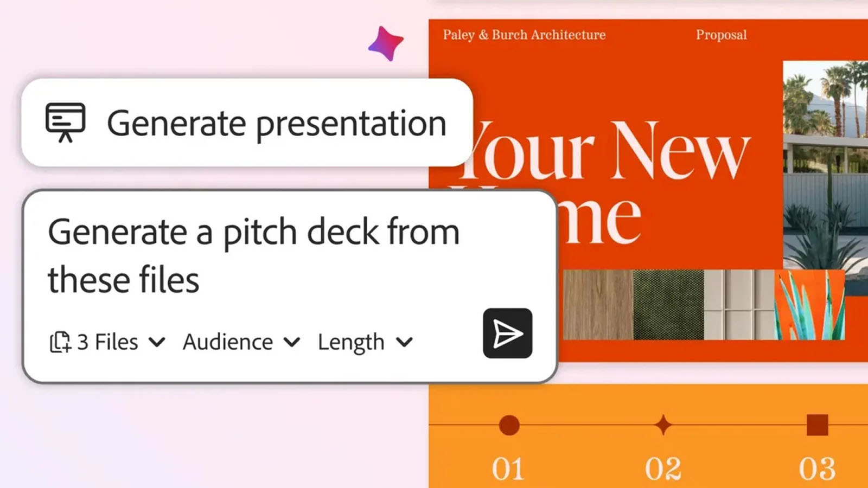The image size is (868, 488).
Task: Click the Adobe Firefly sparkle icon
Action: pos(386,43)
